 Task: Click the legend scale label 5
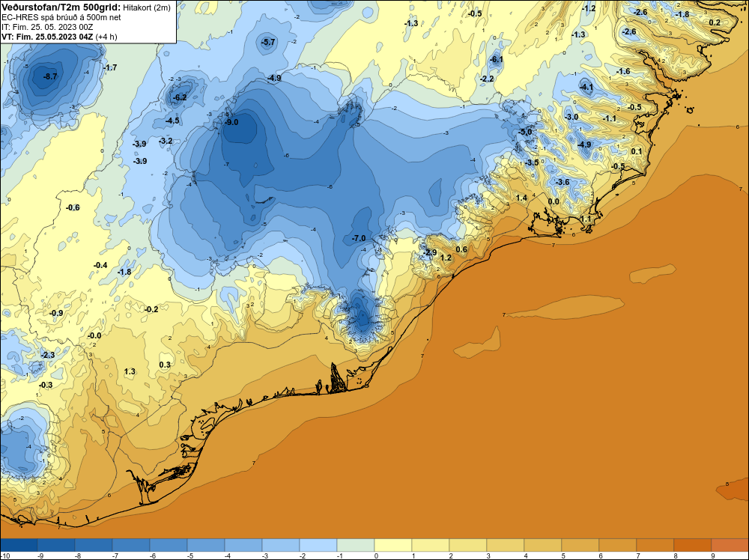pos(564,556)
